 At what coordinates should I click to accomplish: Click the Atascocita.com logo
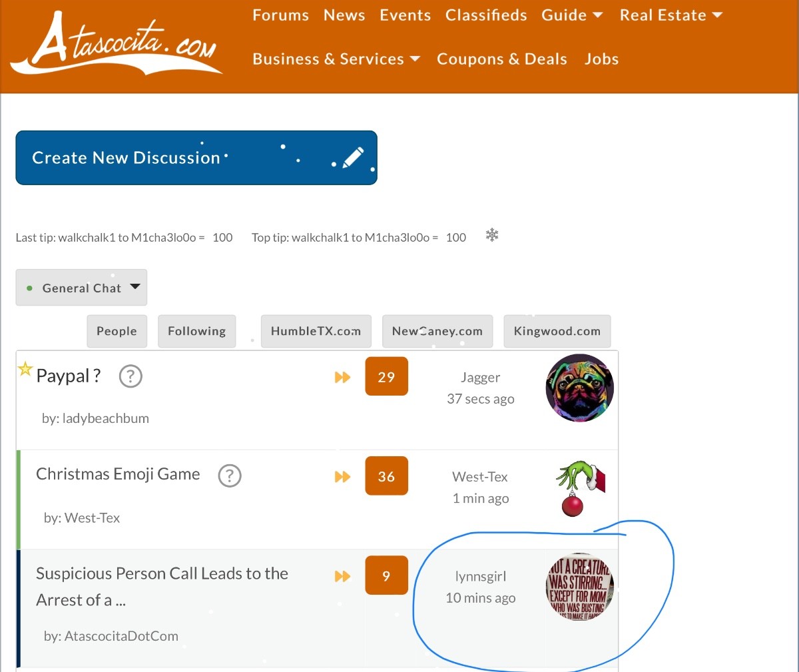click(117, 44)
